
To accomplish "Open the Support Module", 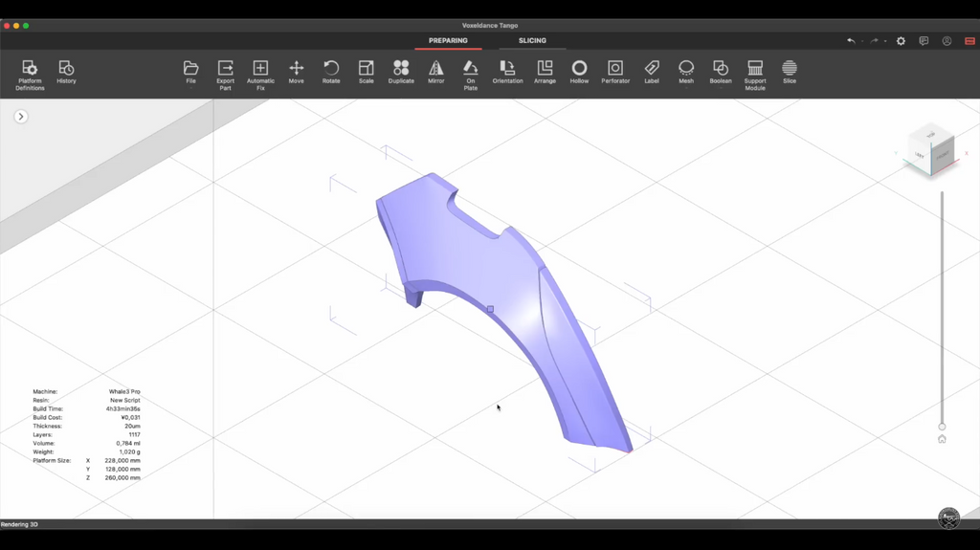I will tap(755, 75).
